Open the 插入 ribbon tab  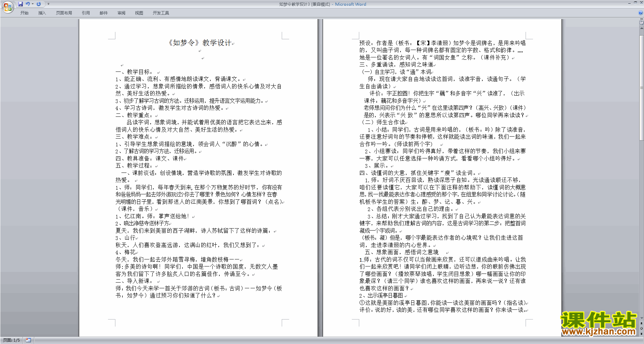point(42,13)
